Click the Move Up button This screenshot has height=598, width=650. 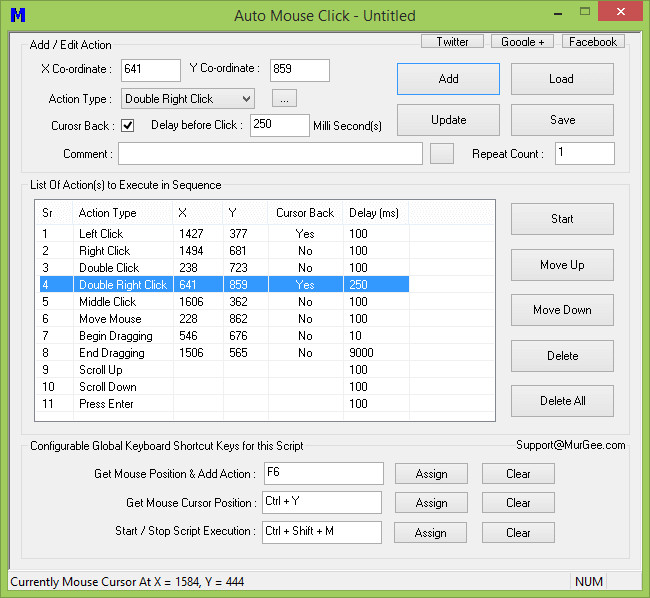[x=561, y=265]
